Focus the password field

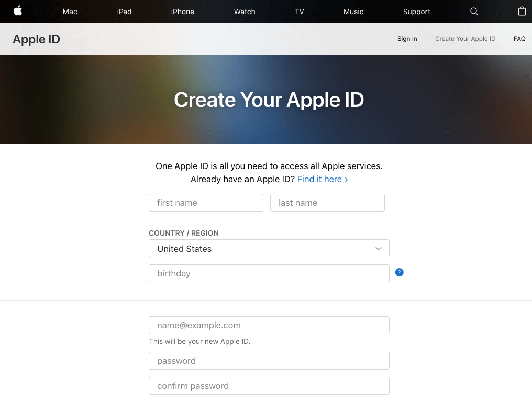point(269,361)
